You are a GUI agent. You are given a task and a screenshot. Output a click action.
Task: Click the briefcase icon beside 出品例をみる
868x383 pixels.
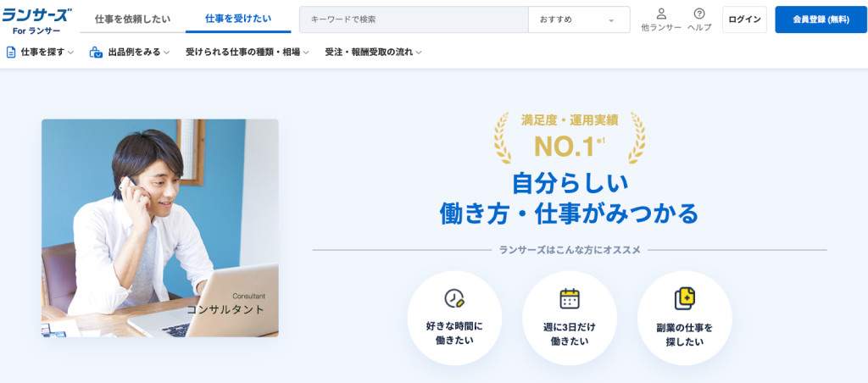click(96, 53)
